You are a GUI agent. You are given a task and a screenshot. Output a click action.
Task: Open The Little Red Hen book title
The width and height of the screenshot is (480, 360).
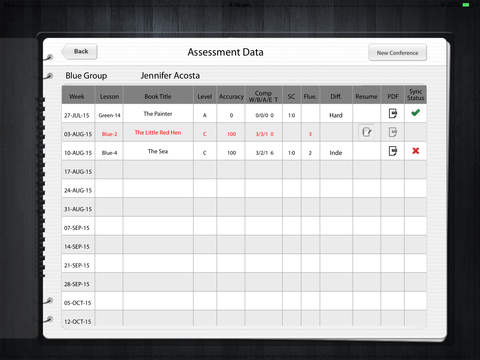pos(158,132)
